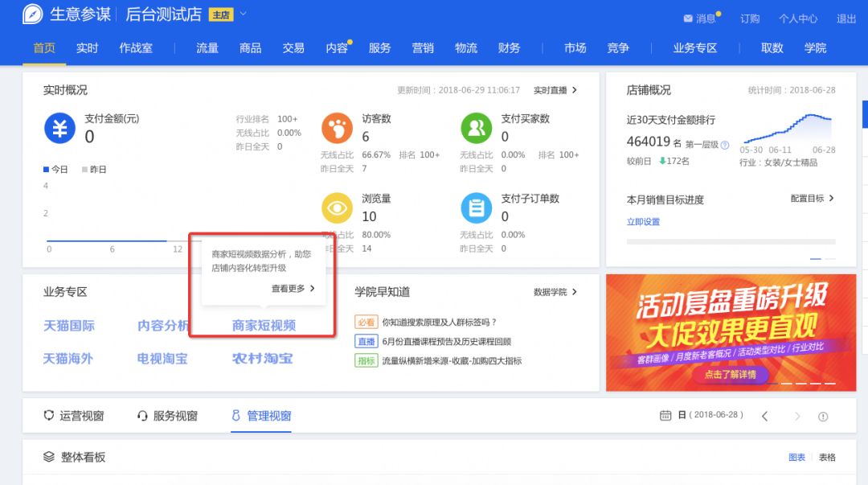Switch 整体看板 display to 表格 view
This screenshot has width=868, height=485.
coord(826,456)
